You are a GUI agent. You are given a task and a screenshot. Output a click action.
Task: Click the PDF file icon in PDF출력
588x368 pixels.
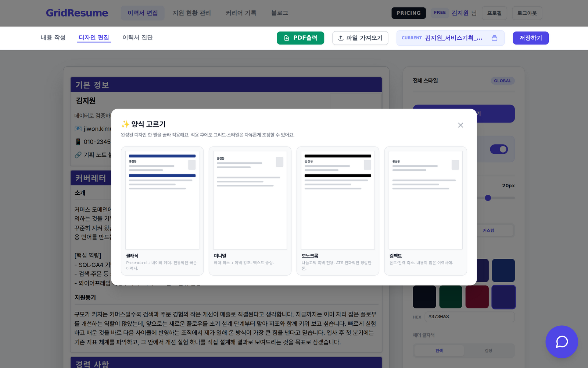287,38
